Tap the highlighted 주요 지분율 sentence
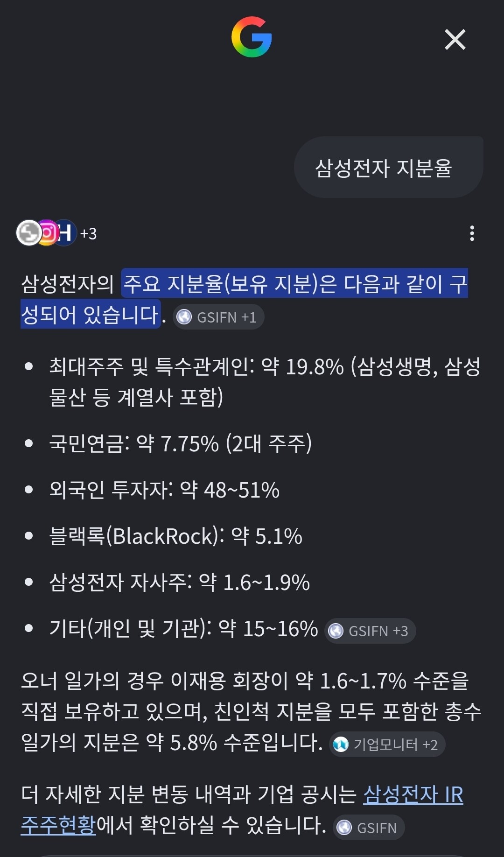This screenshot has width=504, height=857. click(245, 299)
